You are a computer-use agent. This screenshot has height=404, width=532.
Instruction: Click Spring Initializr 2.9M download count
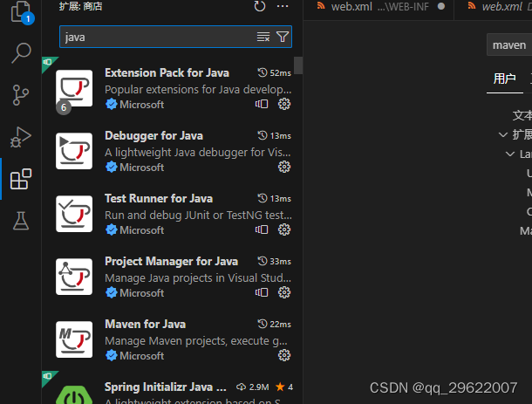(x=253, y=387)
